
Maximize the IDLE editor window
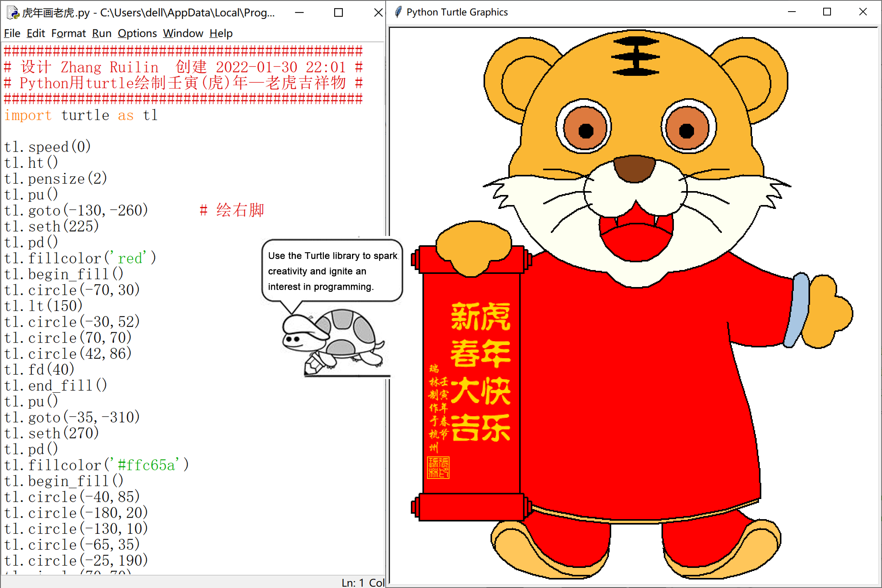[338, 13]
